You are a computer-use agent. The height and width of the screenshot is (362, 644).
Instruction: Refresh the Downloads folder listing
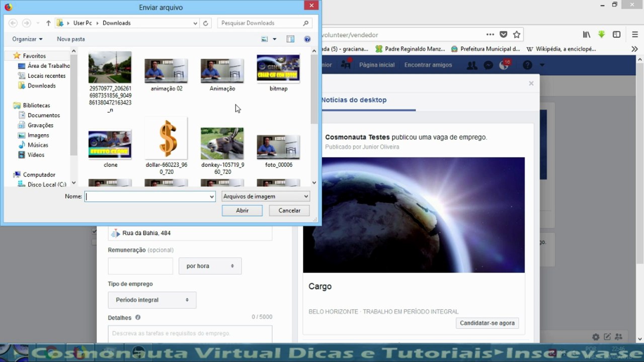pos(205,23)
